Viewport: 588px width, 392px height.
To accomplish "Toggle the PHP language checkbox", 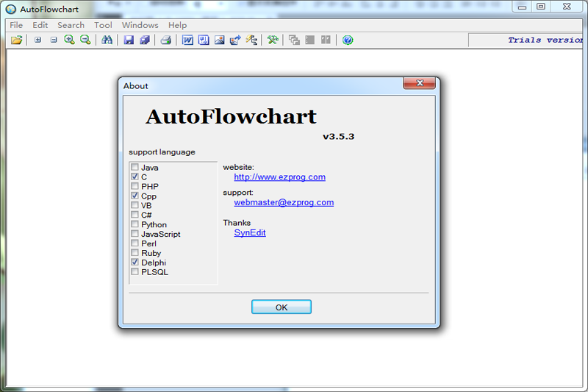I will (x=135, y=186).
